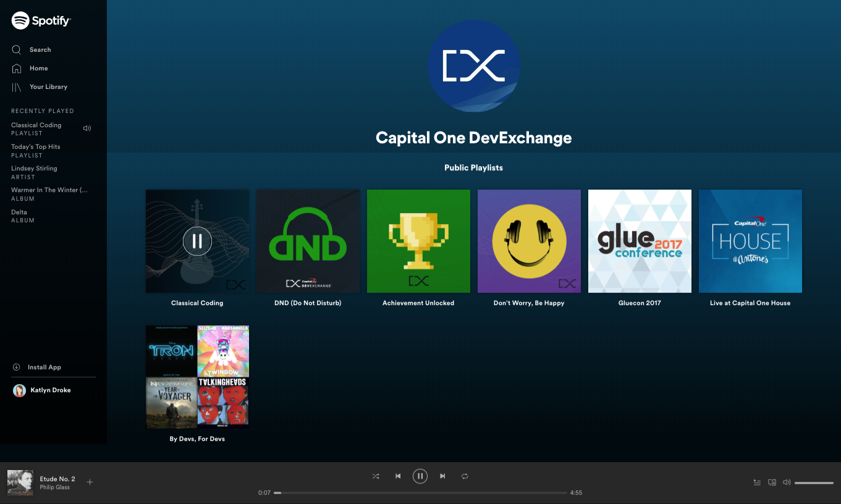Click the Your Library shelf icon

pyautogui.click(x=17, y=87)
